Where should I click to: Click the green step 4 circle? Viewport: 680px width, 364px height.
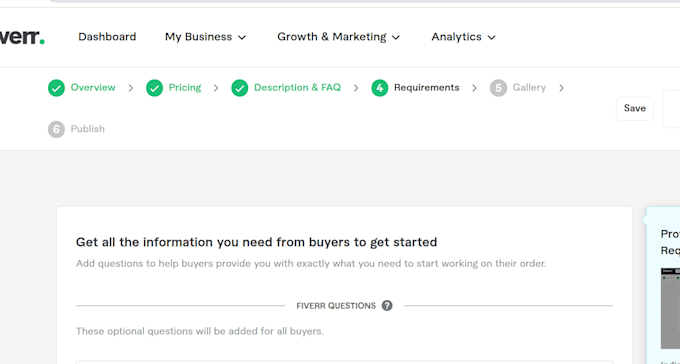point(379,88)
